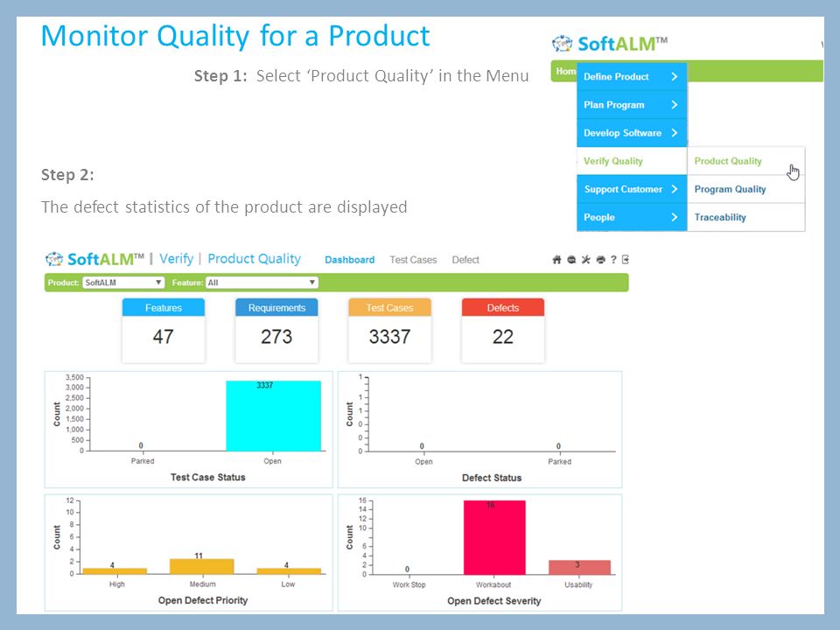Viewport: 840px width, 630px height.
Task: Click the Work Stop axis label
Action: (x=409, y=584)
